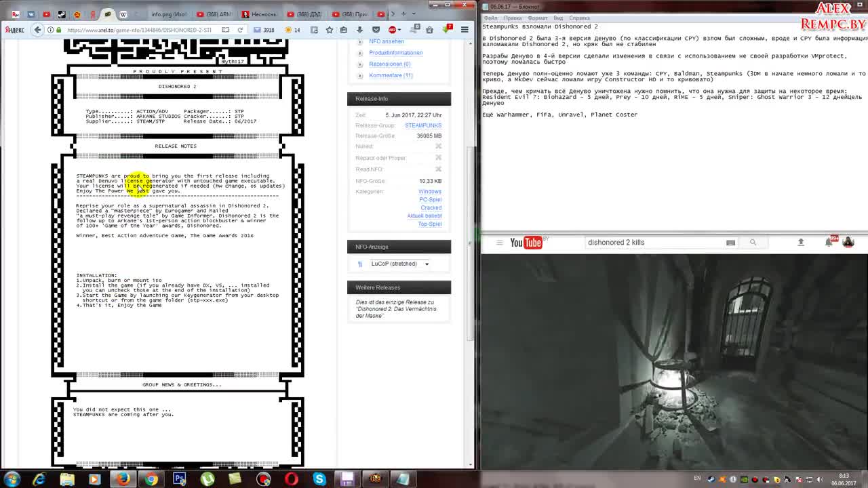Viewport: 868px width, 488px height.
Task: Open the Notepad Формат menu
Action: click(x=538, y=18)
